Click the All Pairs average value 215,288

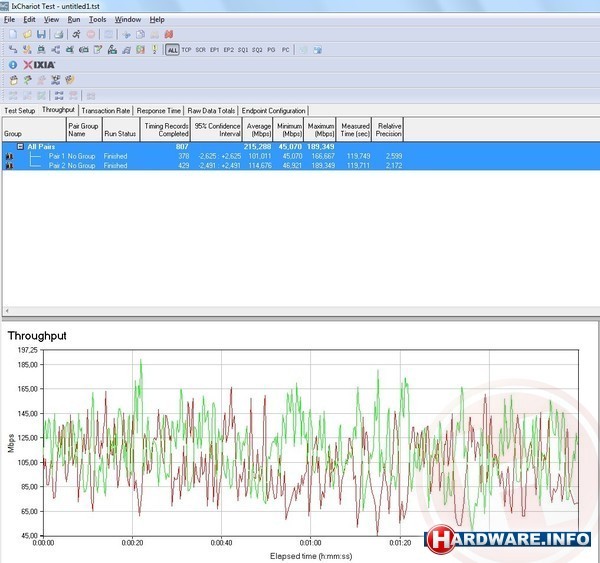[x=258, y=147]
